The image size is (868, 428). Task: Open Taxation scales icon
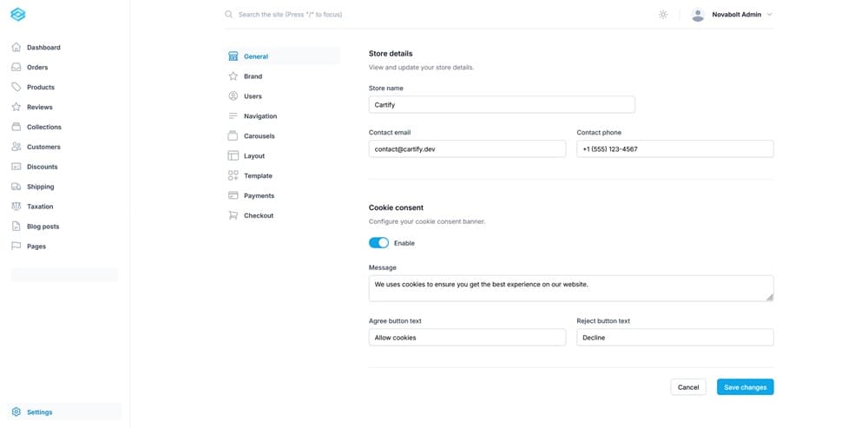[16, 207]
